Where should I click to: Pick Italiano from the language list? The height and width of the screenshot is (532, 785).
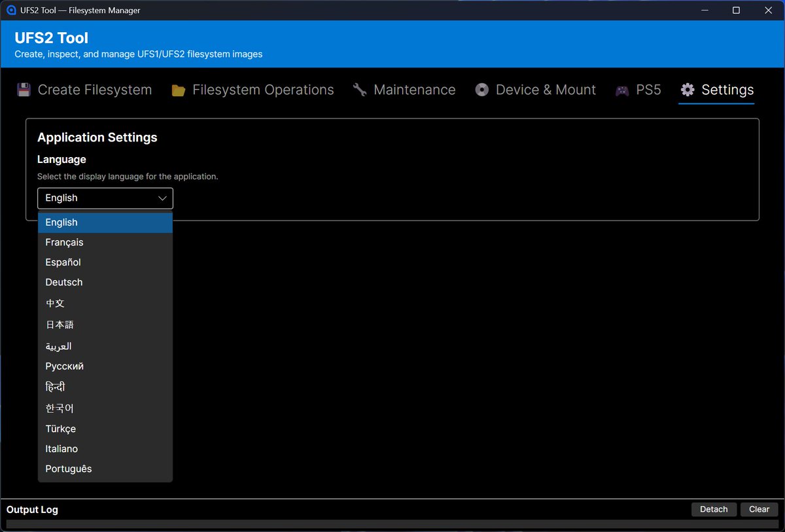pyautogui.click(x=105, y=449)
